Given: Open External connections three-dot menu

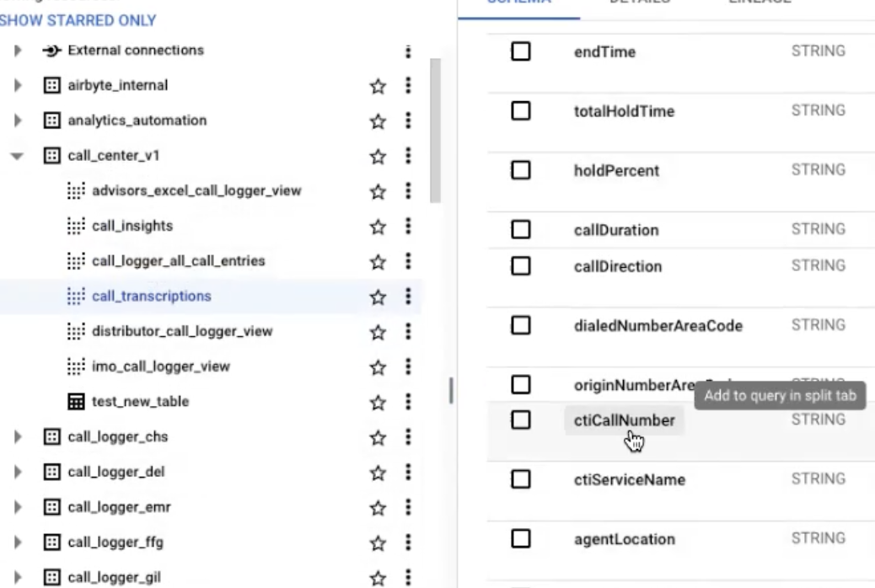Looking at the screenshot, I should click(x=408, y=51).
